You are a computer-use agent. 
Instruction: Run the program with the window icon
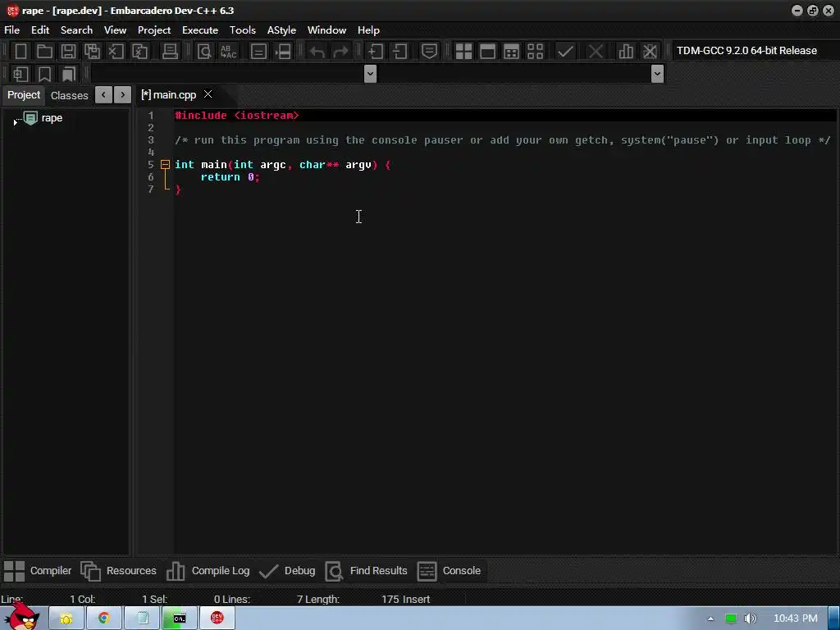[487, 52]
